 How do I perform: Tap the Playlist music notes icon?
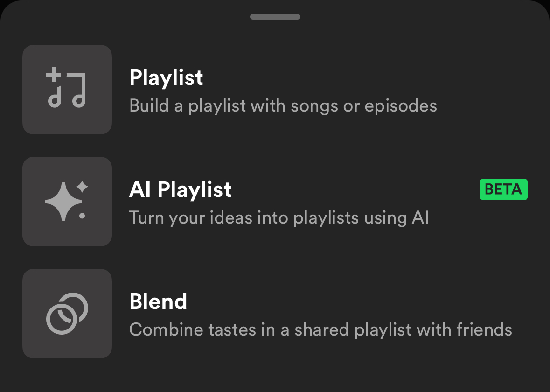coord(67,89)
